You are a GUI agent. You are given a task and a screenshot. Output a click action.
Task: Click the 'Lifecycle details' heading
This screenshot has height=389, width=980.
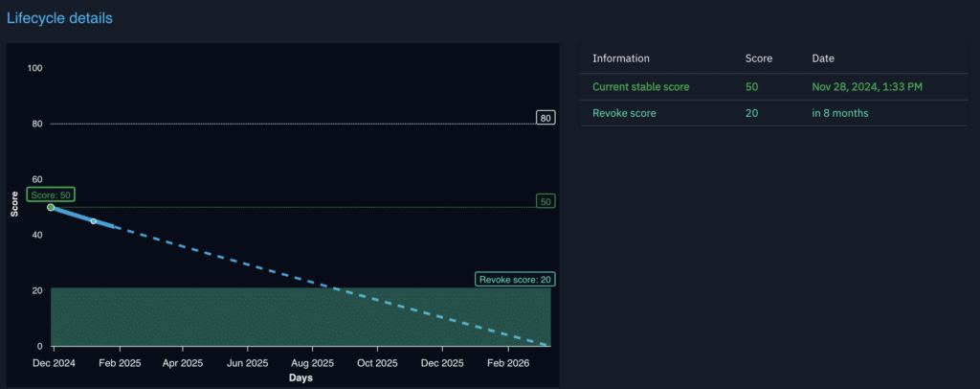point(59,17)
